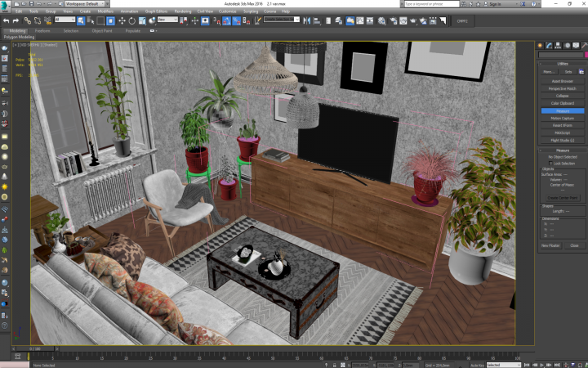The width and height of the screenshot is (588, 368).
Task: Activate the Select and Move tool
Action: point(122,21)
